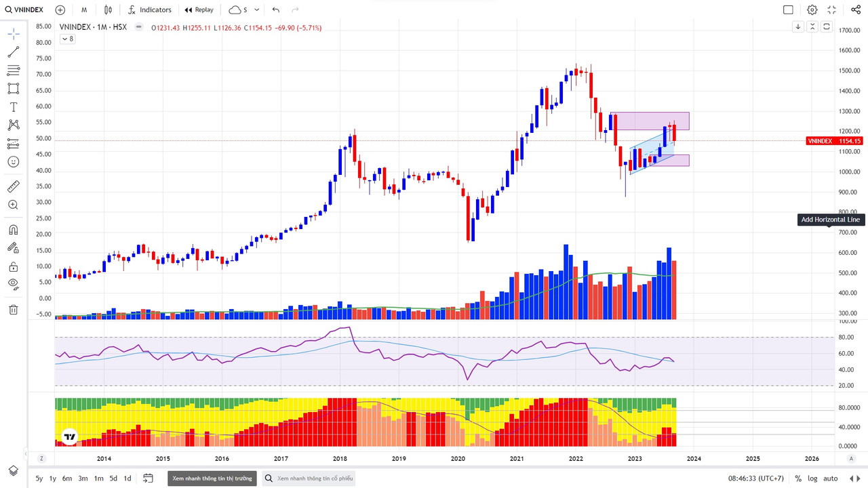Toggle magnet mode
Screen dimensions: 868x488
click(14, 230)
